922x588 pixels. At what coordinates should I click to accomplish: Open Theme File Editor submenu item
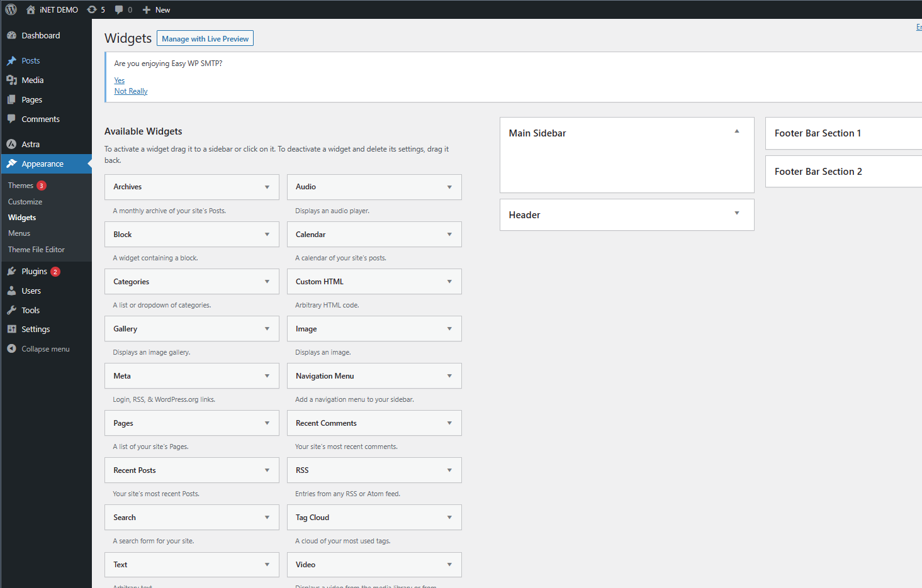click(37, 250)
